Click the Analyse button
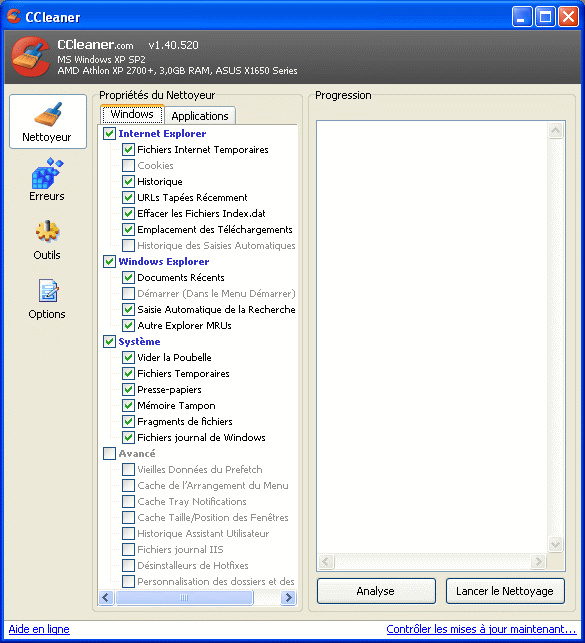The width and height of the screenshot is (585, 643). (376, 591)
